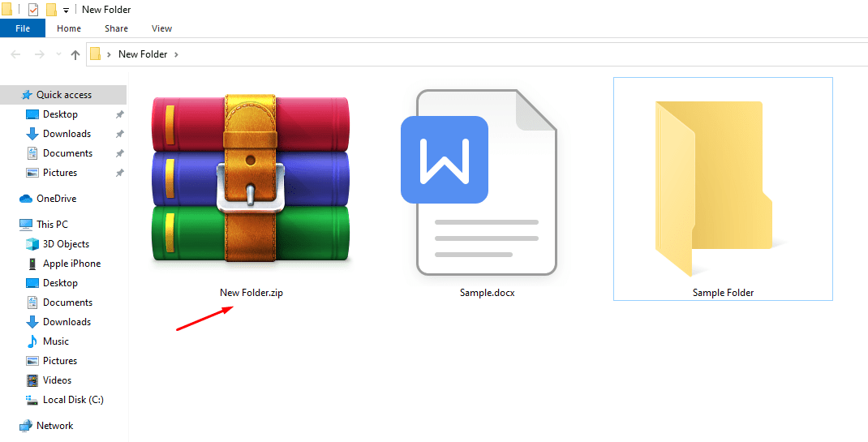
Task: Switch to the Share ribbon tab
Action: coord(116,28)
